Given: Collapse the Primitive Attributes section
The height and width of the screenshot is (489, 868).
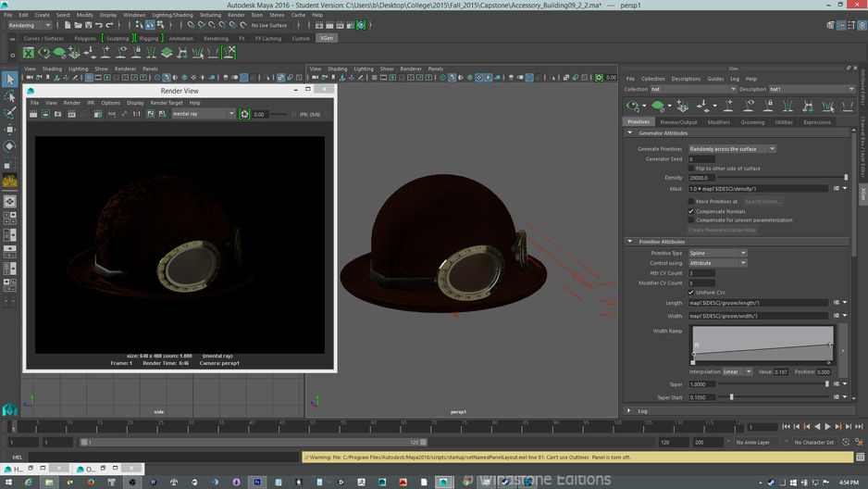Looking at the screenshot, I should (x=629, y=242).
